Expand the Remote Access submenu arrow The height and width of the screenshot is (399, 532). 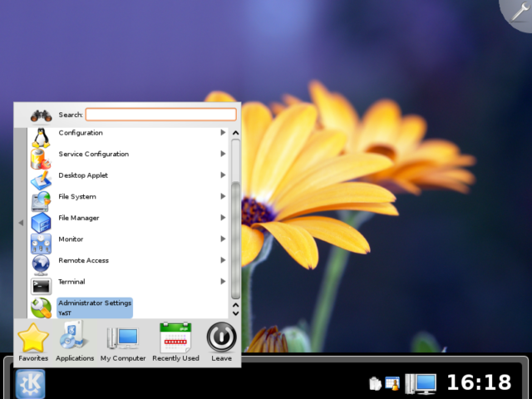point(223,260)
